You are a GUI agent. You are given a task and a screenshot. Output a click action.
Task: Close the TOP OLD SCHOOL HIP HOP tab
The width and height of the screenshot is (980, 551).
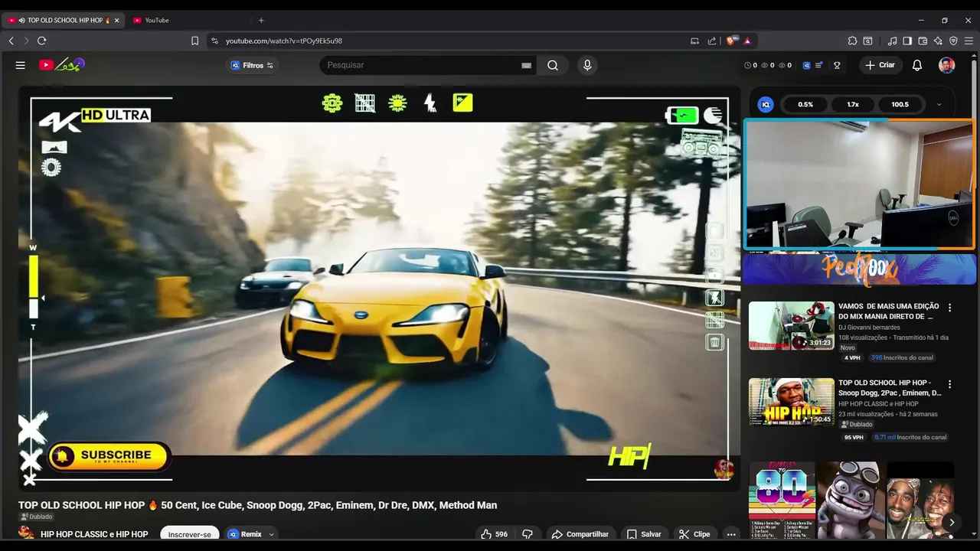click(116, 20)
